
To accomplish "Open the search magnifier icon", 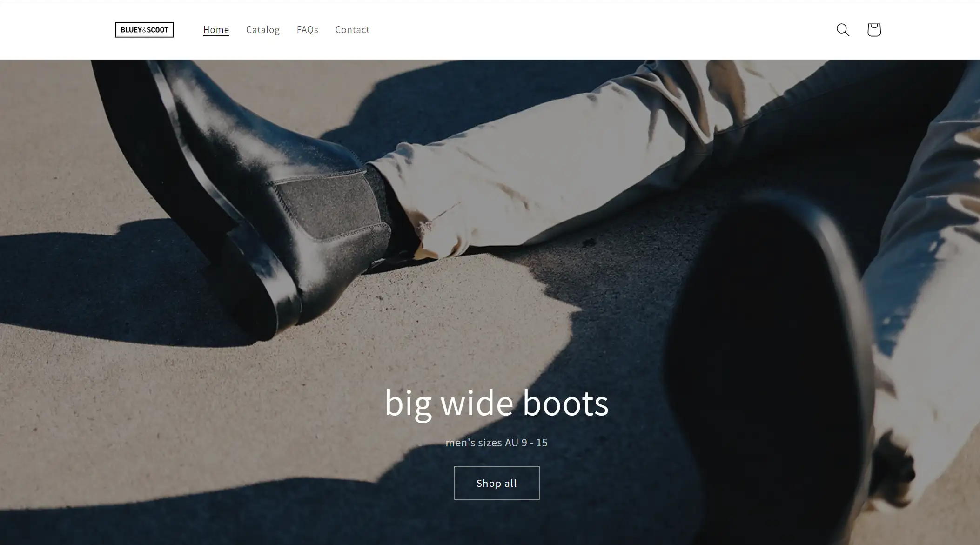I will tap(843, 30).
